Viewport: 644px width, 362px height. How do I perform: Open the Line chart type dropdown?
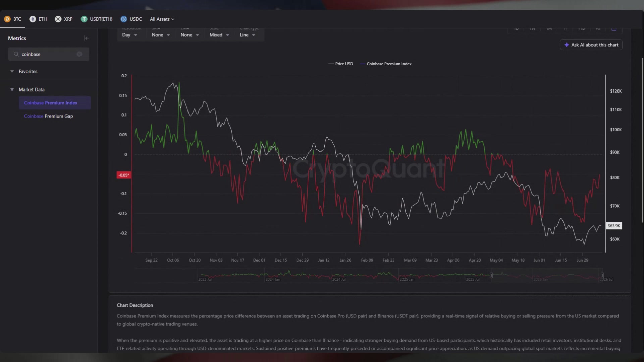coord(248,35)
